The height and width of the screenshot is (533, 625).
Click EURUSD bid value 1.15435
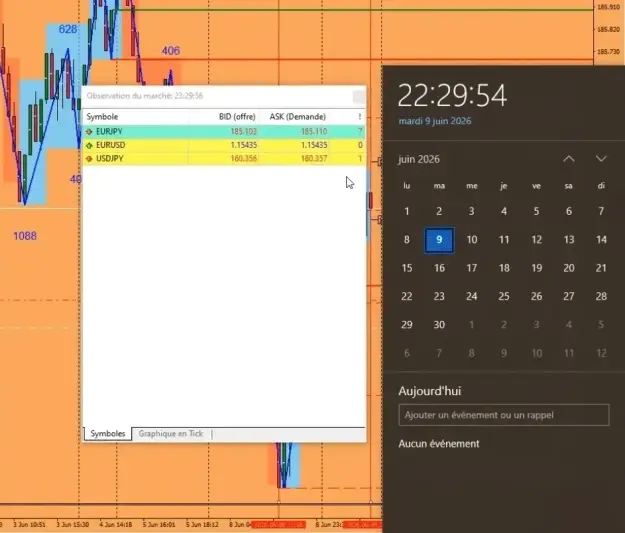click(x=244, y=145)
